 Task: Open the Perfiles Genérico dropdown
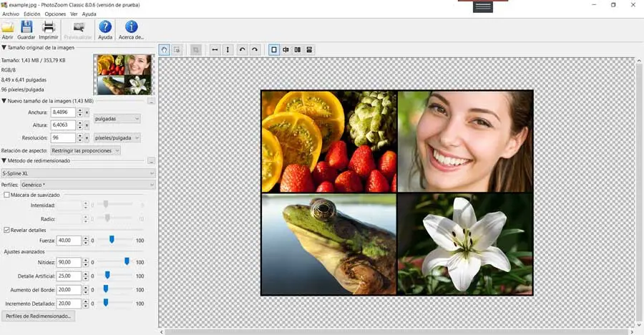pyautogui.click(x=88, y=185)
